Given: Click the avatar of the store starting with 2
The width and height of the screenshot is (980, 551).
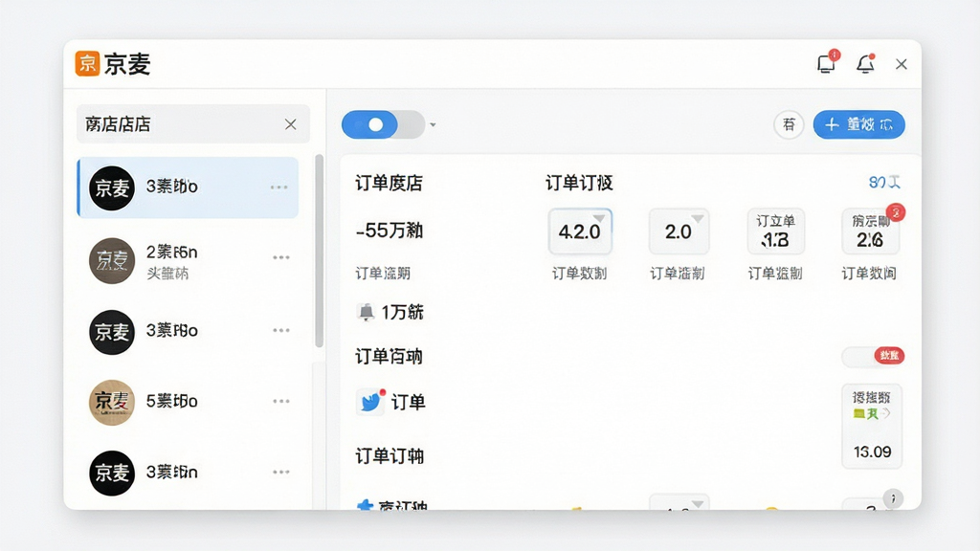Looking at the screenshot, I should pos(112,260).
